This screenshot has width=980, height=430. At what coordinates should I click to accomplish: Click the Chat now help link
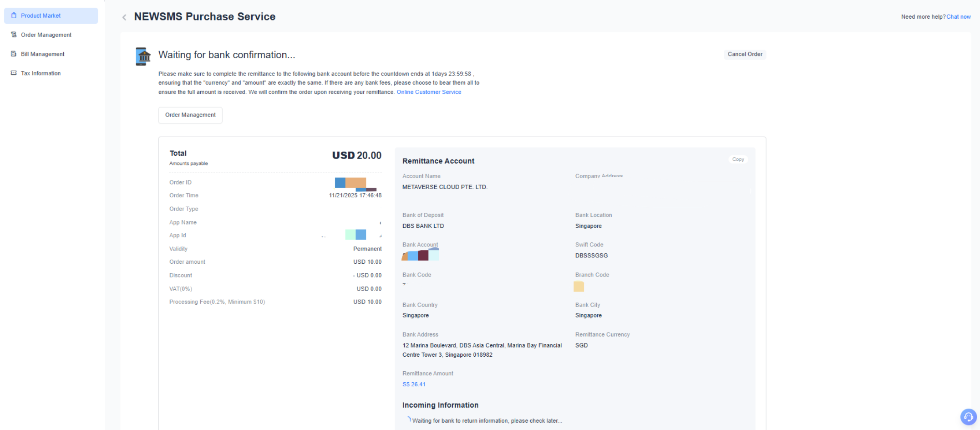tap(959, 17)
